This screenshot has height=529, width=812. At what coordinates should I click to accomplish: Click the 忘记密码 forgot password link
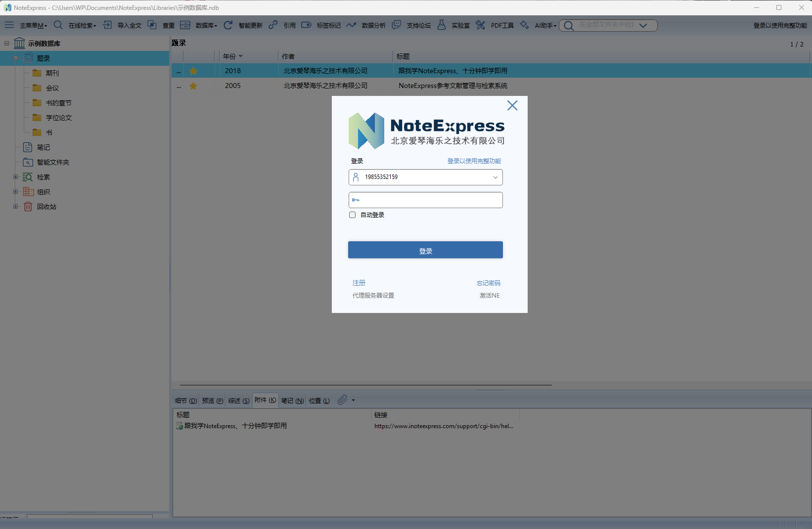[x=489, y=283]
